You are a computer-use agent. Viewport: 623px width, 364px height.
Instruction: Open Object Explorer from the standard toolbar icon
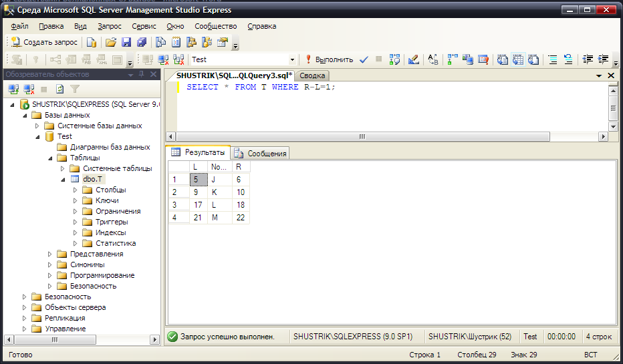point(191,42)
